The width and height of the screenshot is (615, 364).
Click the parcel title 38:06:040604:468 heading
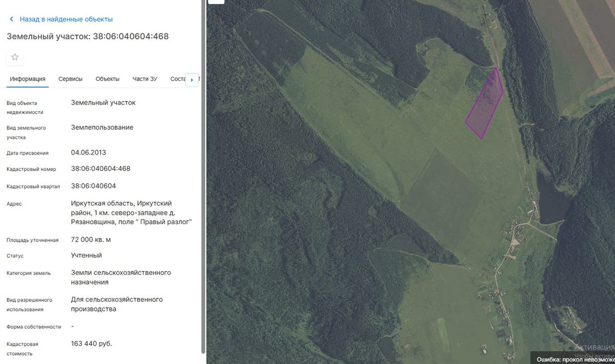point(88,36)
